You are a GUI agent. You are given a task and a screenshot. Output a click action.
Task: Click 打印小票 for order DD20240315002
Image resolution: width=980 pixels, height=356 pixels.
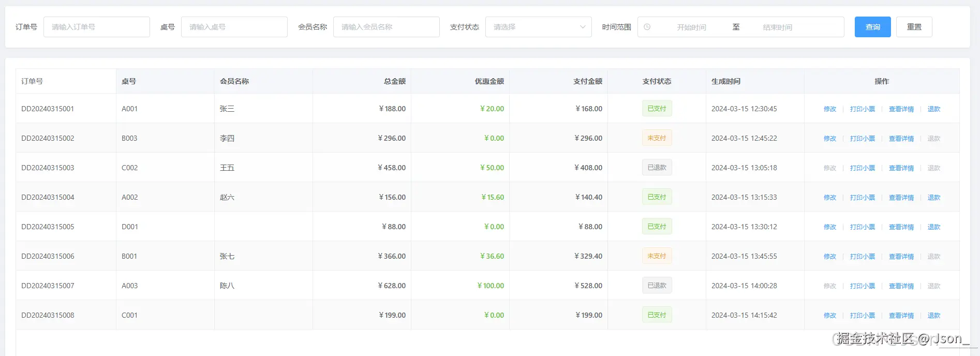pyautogui.click(x=863, y=139)
